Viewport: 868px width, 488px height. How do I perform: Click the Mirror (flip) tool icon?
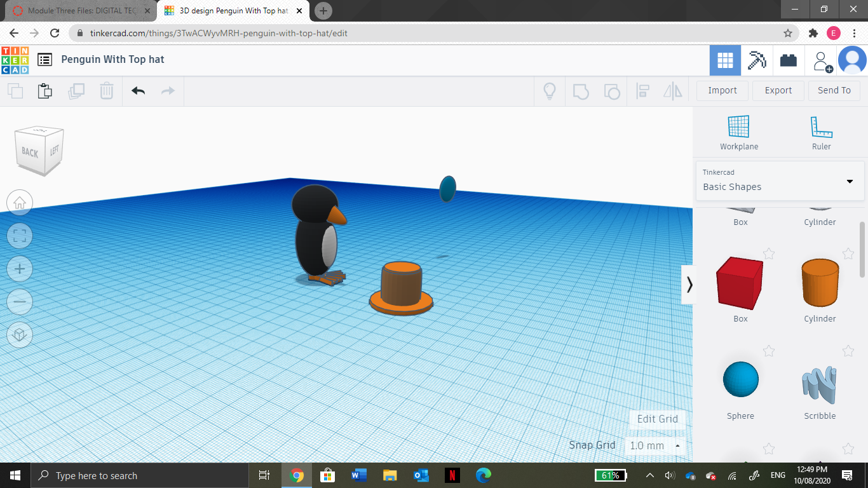673,91
